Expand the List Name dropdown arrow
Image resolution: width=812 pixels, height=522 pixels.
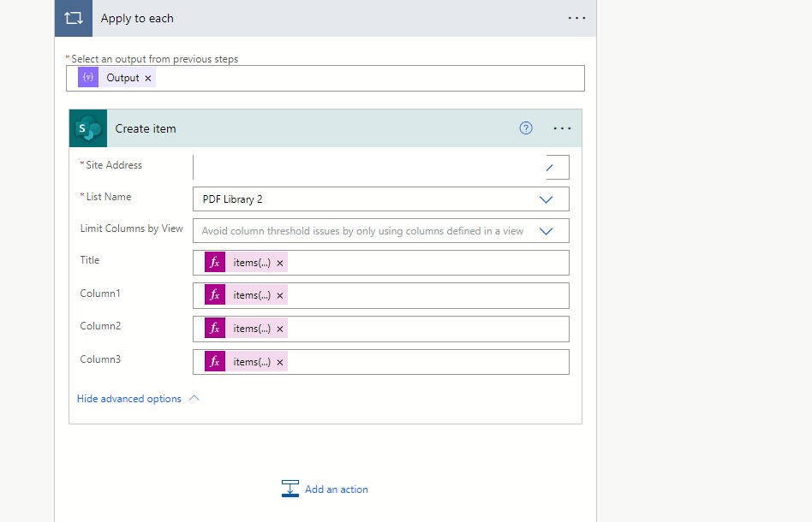click(x=546, y=199)
